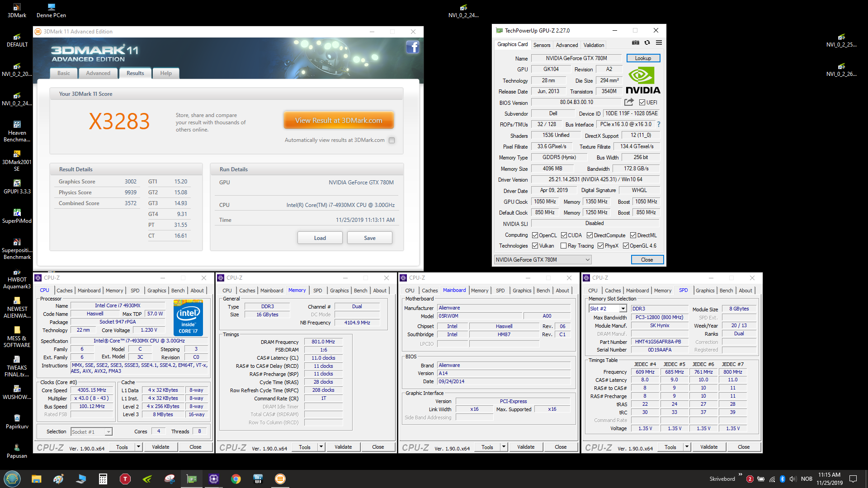Toggle the Ray Tracing checkbox
Image resolution: width=868 pixels, height=488 pixels.
point(563,246)
